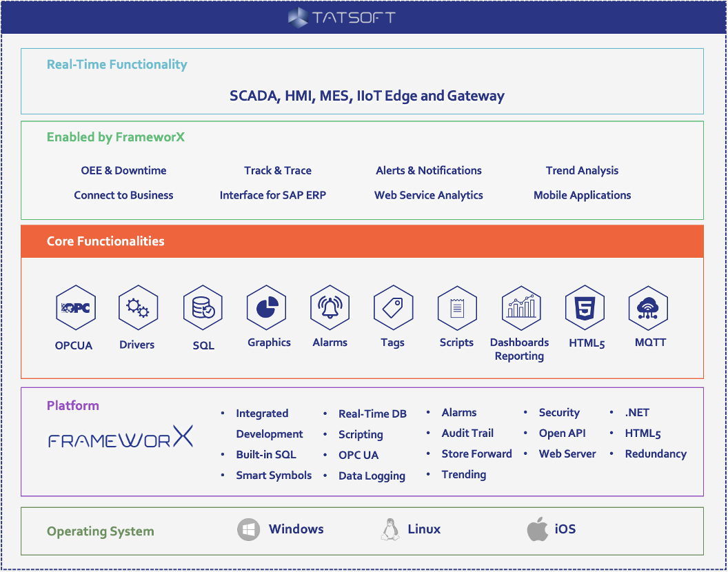Click the FrameworX platform logo

(121, 438)
